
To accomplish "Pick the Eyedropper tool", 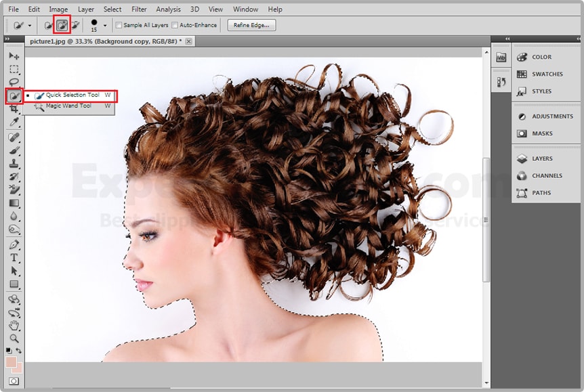I will pyautogui.click(x=14, y=121).
